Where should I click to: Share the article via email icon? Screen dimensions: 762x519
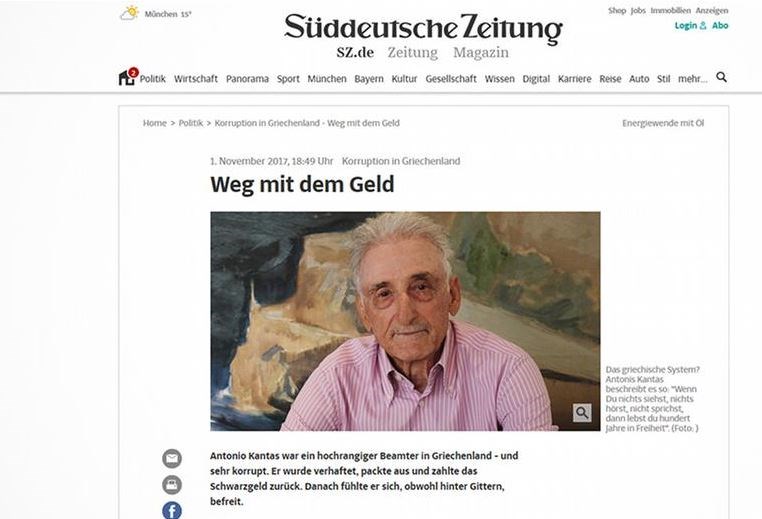point(172,458)
